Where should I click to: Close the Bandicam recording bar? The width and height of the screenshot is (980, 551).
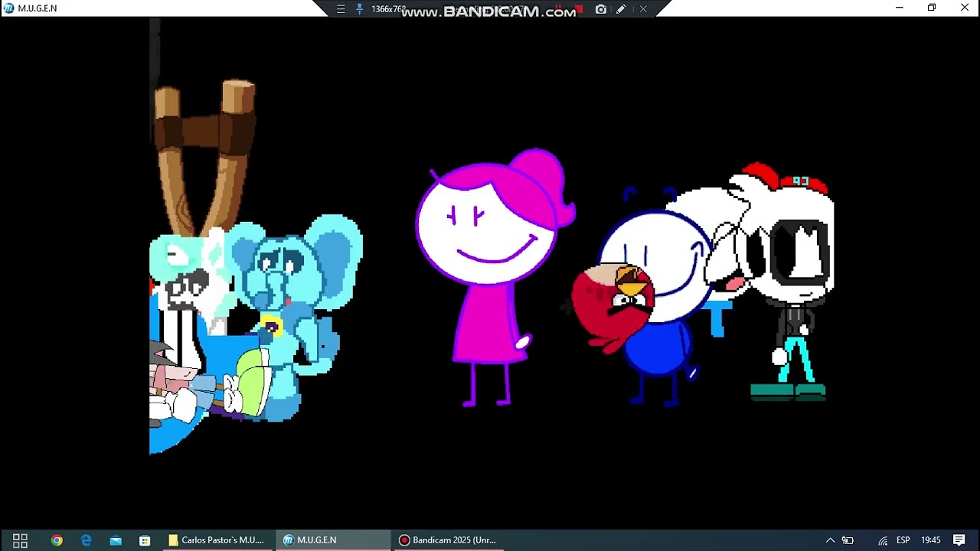(x=643, y=9)
